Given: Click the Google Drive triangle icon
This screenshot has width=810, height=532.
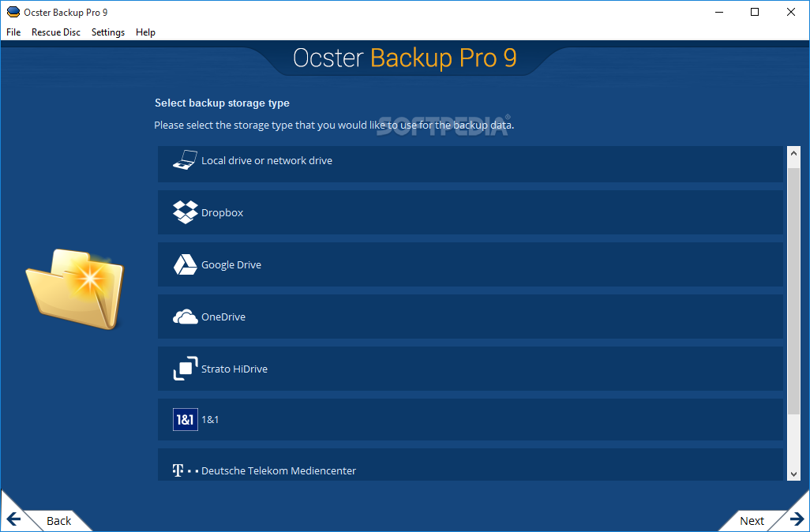Looking at the screenshot, I should pos(185,264).
